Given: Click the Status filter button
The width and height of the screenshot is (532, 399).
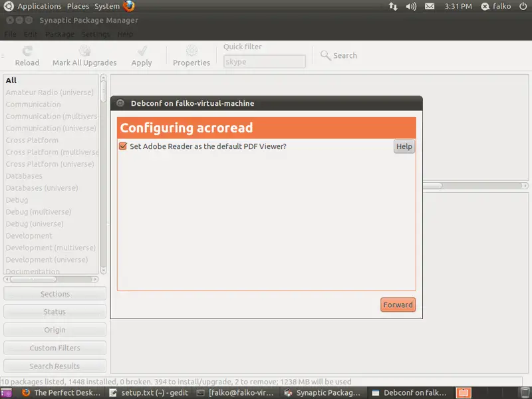Looking at the screenshot, I should (55, 311).
